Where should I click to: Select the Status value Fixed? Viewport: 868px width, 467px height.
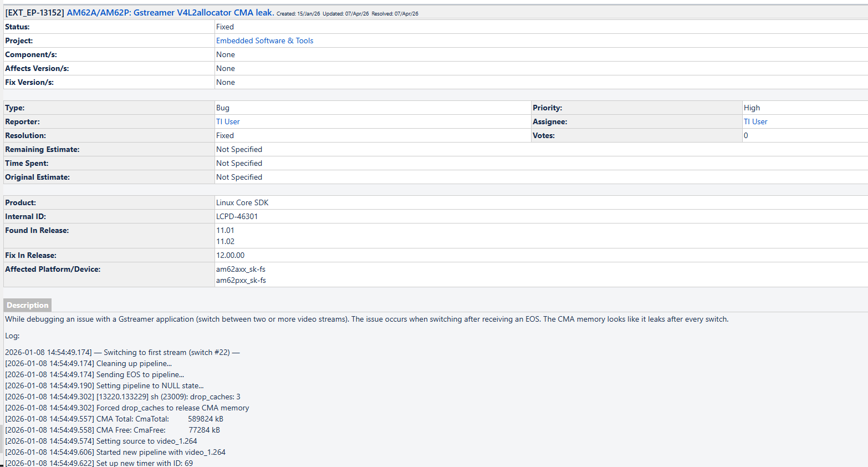(x=225, y=27)
